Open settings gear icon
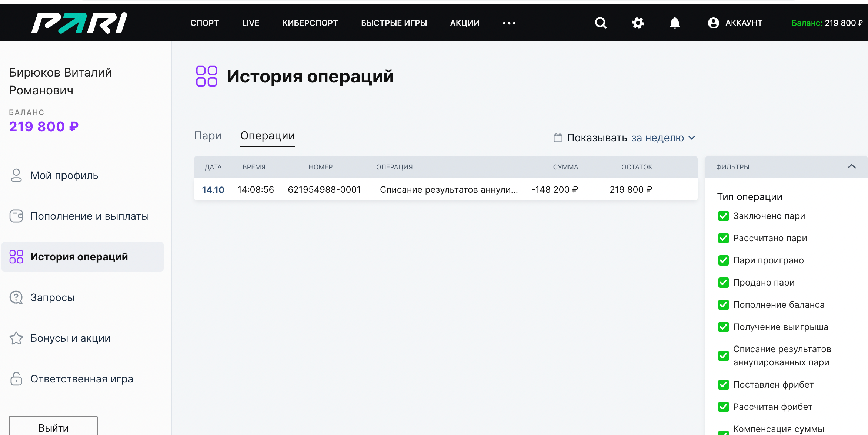 [x=638, y=23]
